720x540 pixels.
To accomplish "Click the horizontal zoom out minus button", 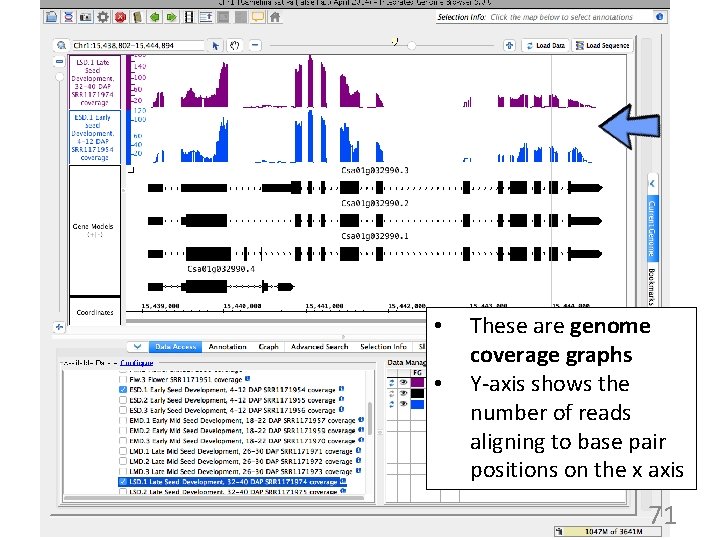I will click(255, 45).
